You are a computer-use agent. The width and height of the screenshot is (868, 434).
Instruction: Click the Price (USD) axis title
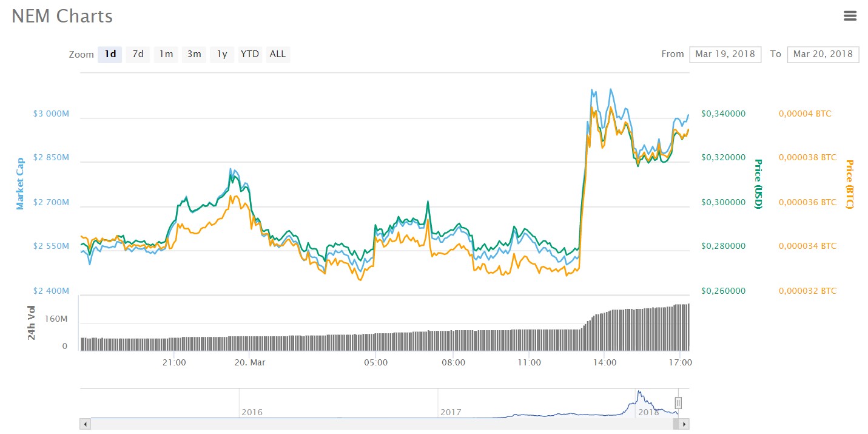[758, 184]
